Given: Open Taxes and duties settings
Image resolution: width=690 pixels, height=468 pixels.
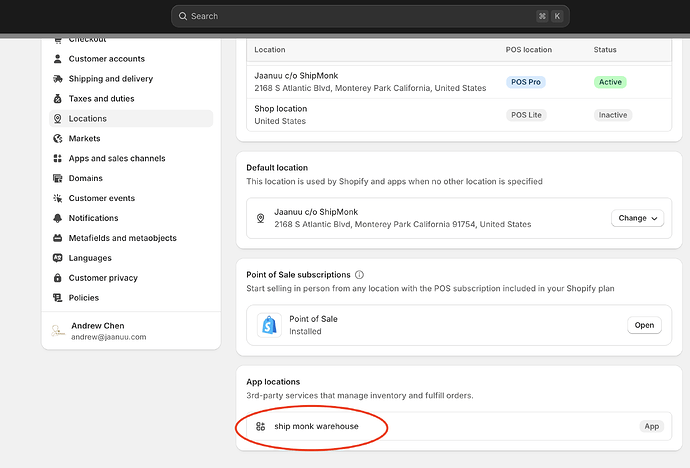Looking at the screenshot, I should (131, 99).
